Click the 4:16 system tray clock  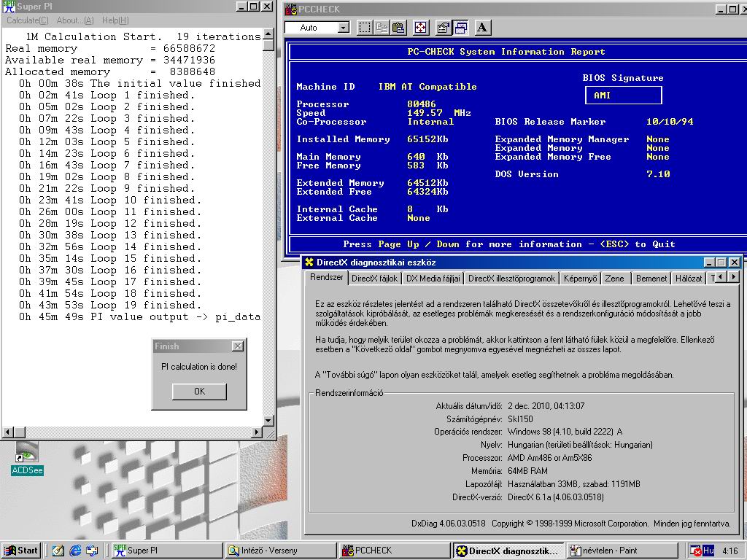(x=729, y=551)
